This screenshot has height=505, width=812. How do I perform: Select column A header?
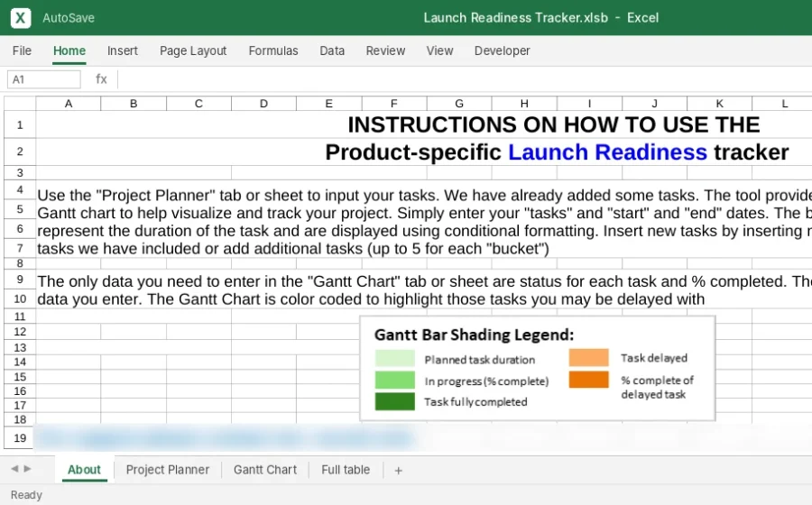point(69,104)
